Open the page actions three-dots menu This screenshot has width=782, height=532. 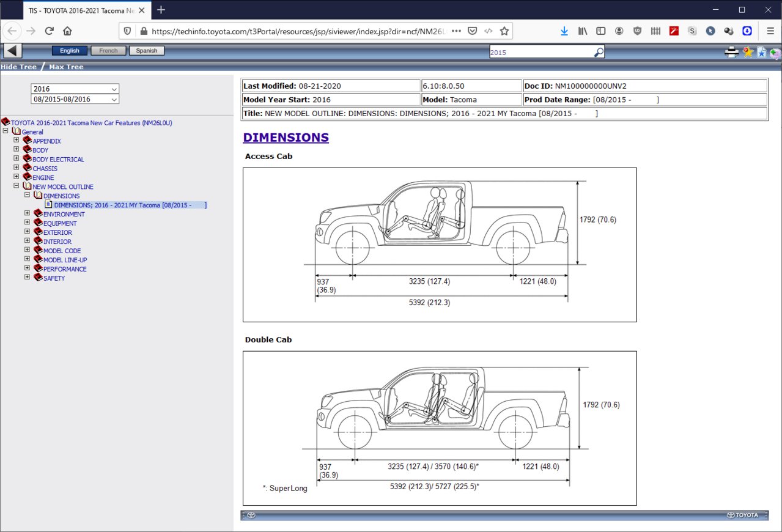pos(457,31)
